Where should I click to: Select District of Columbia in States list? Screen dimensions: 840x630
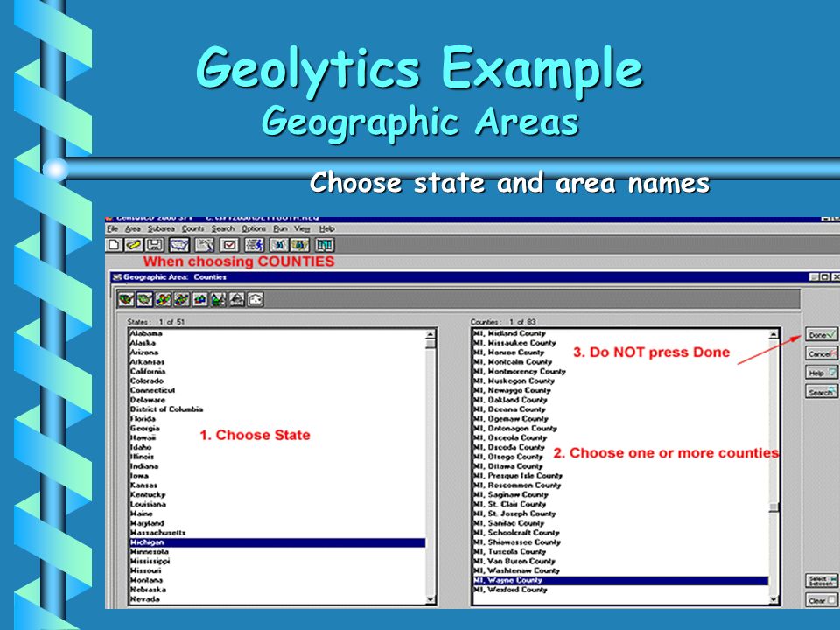pos(277,409)
